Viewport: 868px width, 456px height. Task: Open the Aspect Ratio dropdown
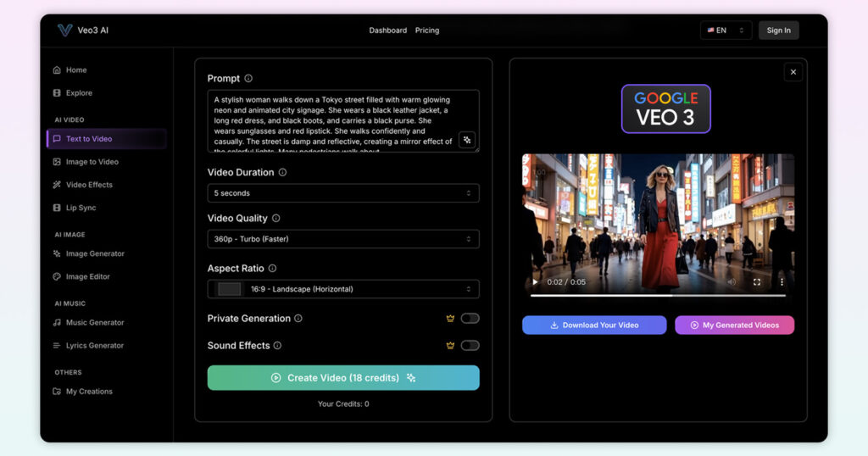point(343,289)
